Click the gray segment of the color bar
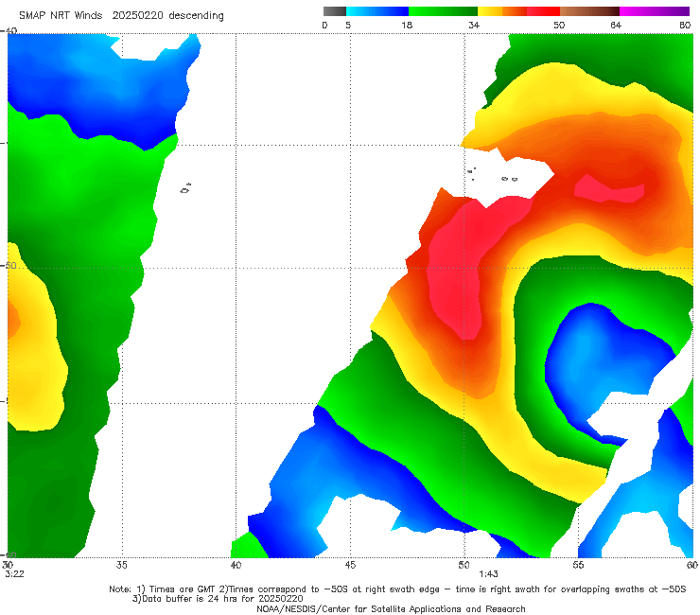Image resolution: width=700 pixels, height=615 pixels. point(334,11)
